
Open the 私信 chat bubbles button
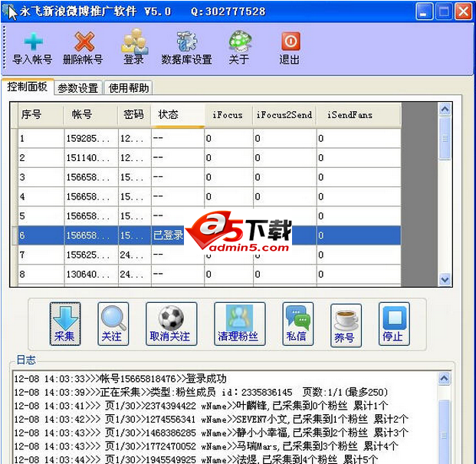298,324
